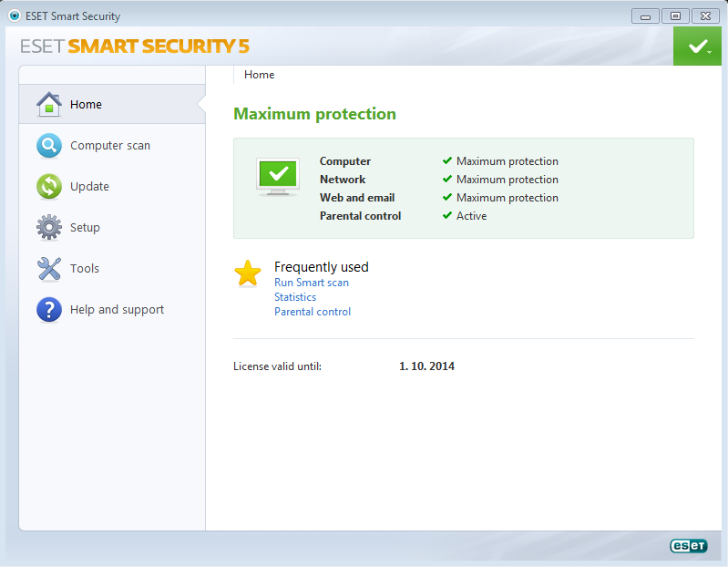
Task: Click the Frequently used heading
Action: pyautogui.click(x=322, y=267)
